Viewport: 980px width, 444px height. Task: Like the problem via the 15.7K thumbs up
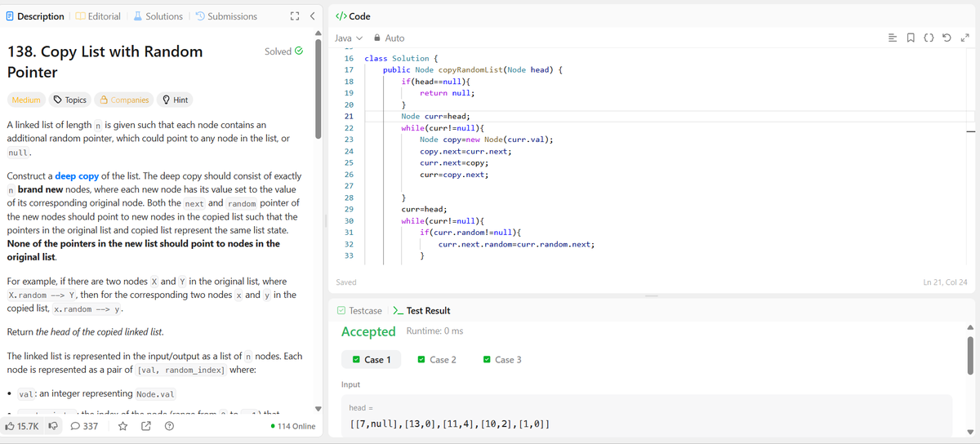[22, 426]
